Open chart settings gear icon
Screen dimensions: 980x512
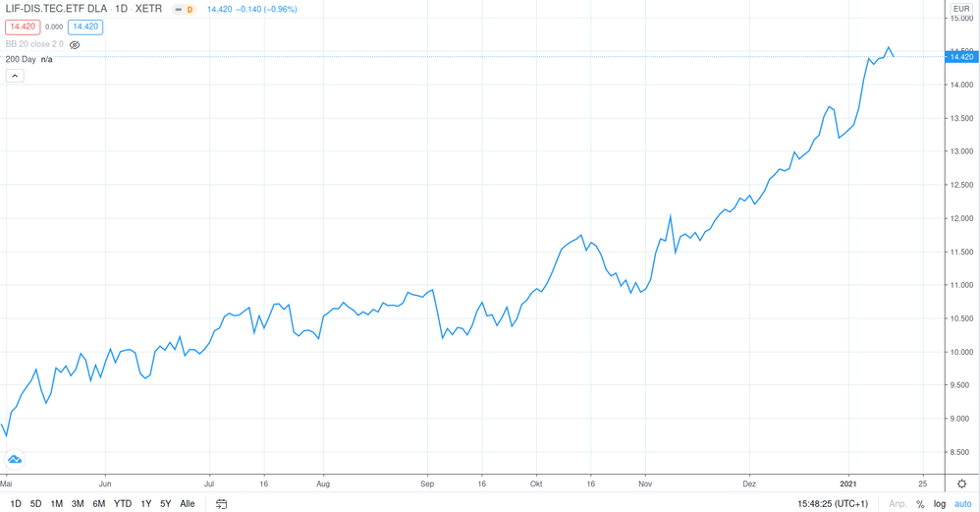tap(961, 484)
